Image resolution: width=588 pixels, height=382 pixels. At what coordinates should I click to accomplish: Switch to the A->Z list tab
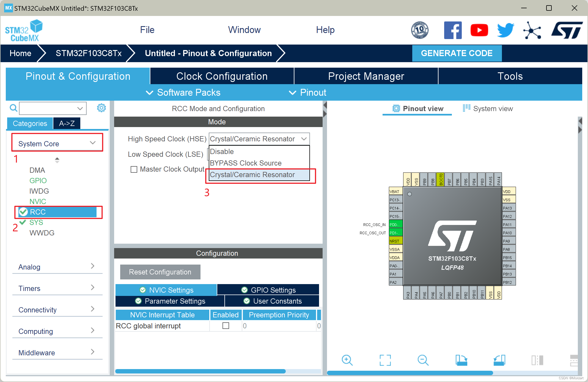coord(67,123)
